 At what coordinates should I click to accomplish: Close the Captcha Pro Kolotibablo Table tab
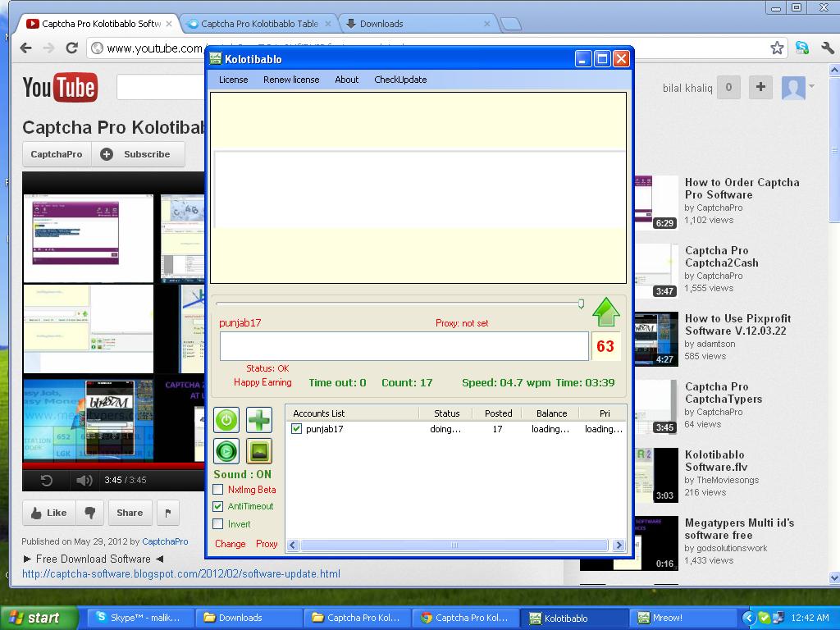[328, 24]
